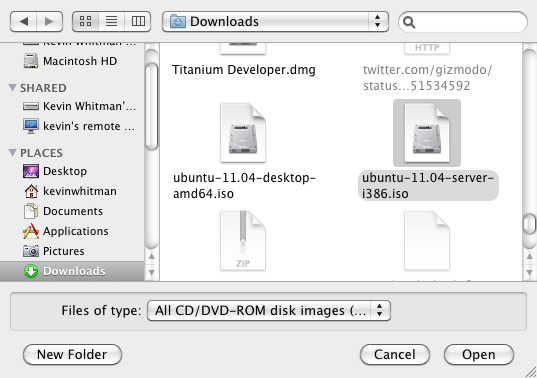
Task: Select the ubuntu-11.04-desktop-amd64.iso disk image icon
Action: coord(243,133)
